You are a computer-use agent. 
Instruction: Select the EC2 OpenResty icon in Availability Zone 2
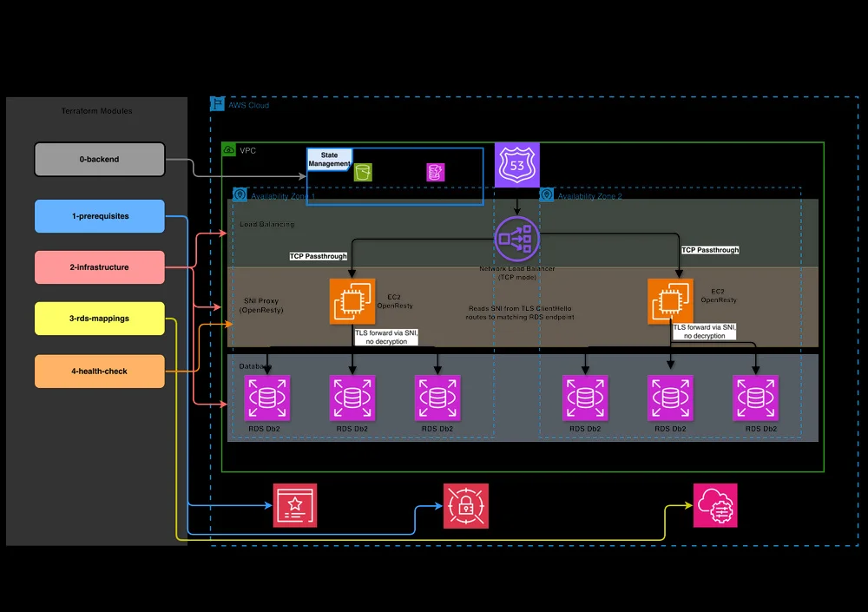coord(670,301)
